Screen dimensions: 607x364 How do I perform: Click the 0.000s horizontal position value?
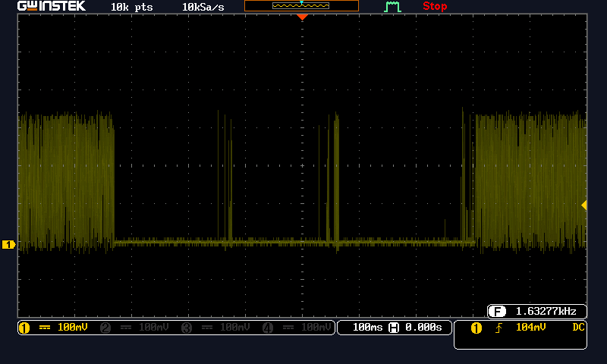pos(423,328)
